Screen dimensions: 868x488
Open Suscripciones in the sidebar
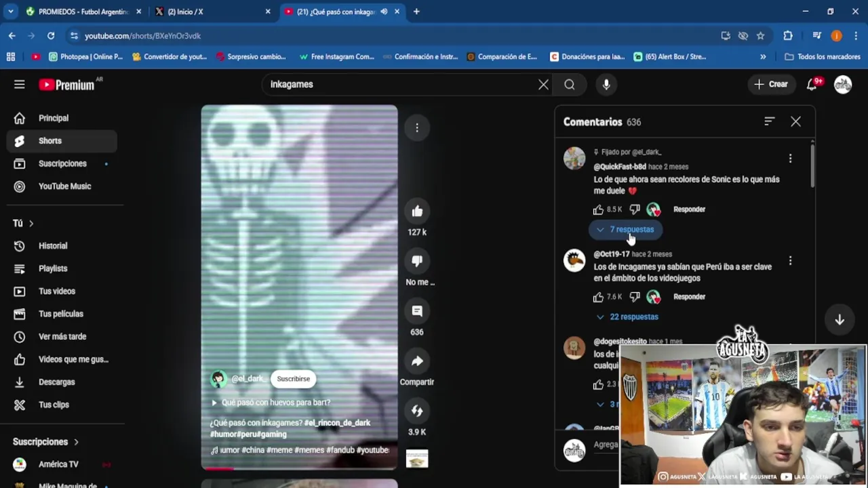click(62, 163)
